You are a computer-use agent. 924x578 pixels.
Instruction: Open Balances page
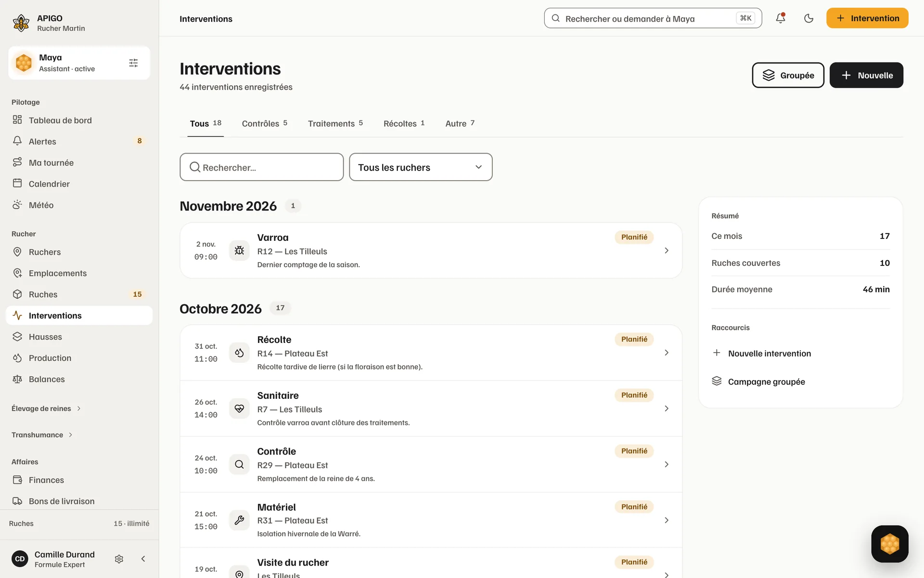[x=79, y=379]
